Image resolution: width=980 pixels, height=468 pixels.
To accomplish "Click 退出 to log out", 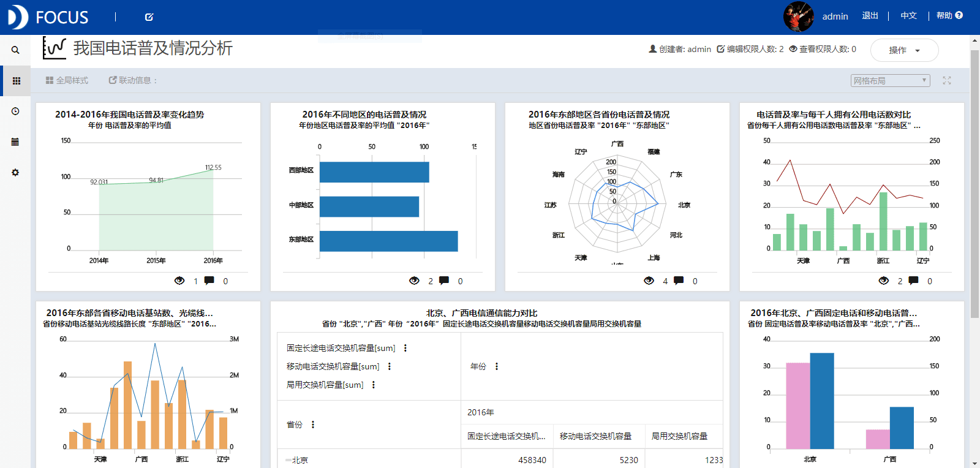I will (870, 16).
